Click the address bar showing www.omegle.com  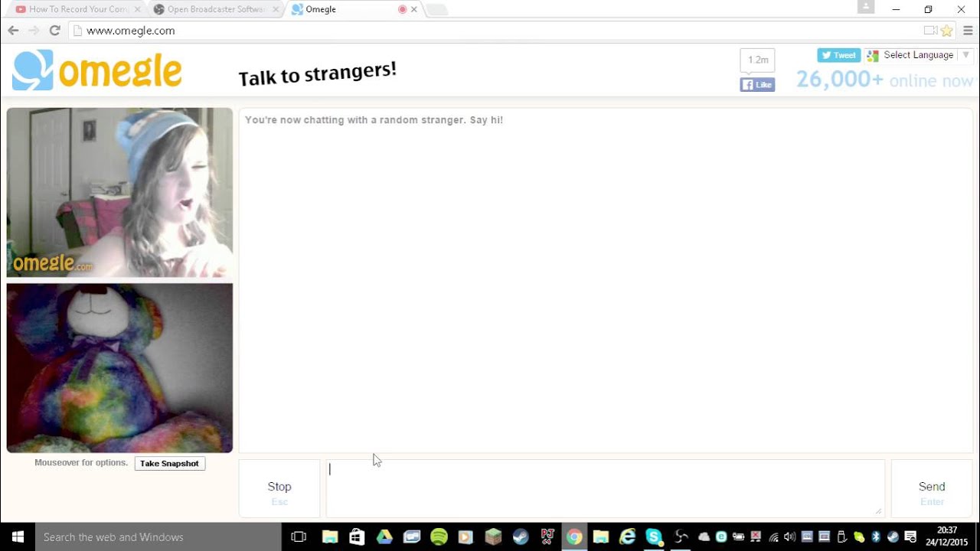(498, 31)
